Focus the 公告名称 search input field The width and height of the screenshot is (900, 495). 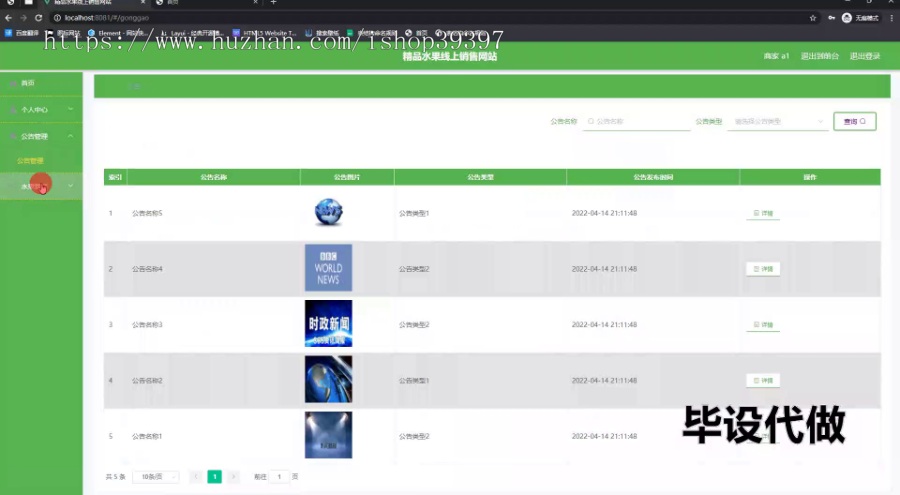tap(636, 121)
